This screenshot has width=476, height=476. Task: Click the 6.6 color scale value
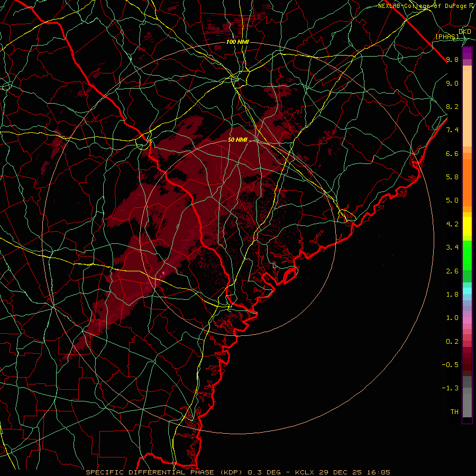click(x=452, y=153)
